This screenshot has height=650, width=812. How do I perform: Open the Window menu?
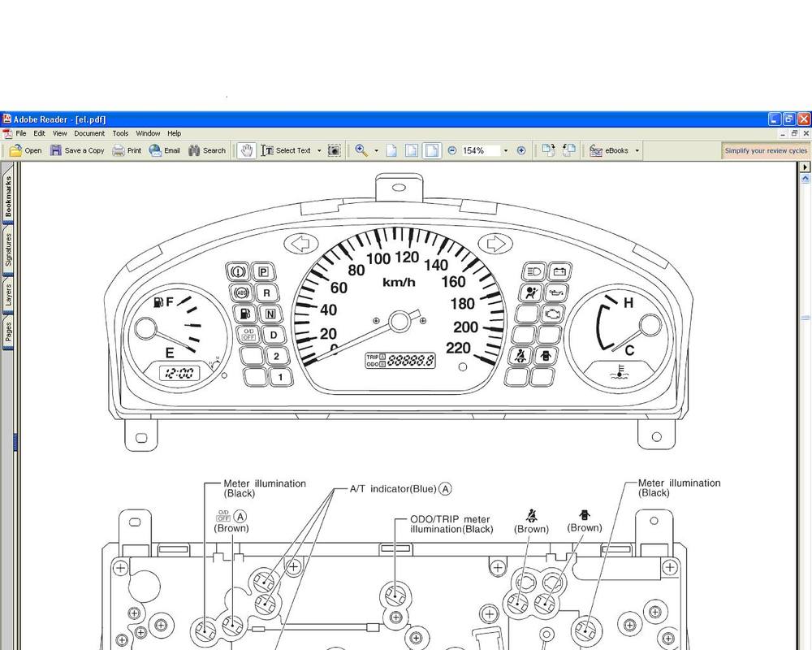coord(148,133)
